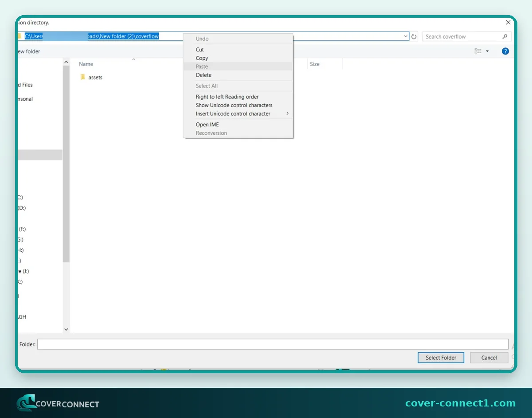Click the sidebar scrollbar up arrow

66,63
